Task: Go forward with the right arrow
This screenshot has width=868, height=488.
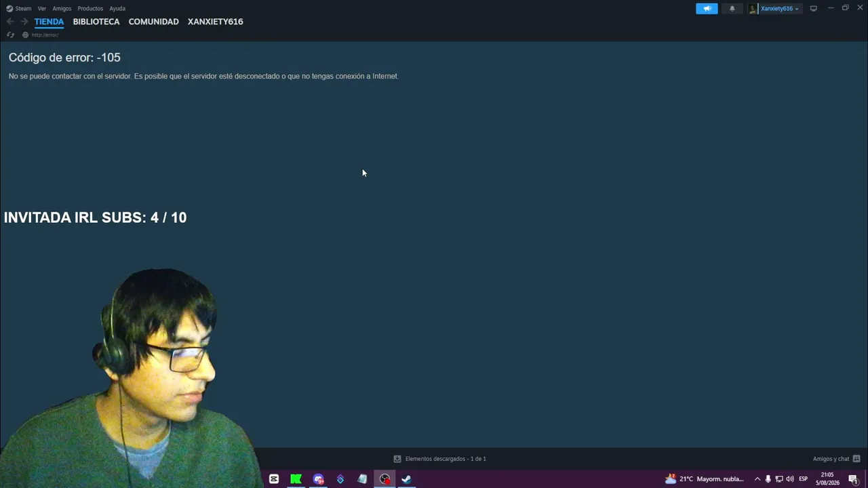Action: [24, 22]
